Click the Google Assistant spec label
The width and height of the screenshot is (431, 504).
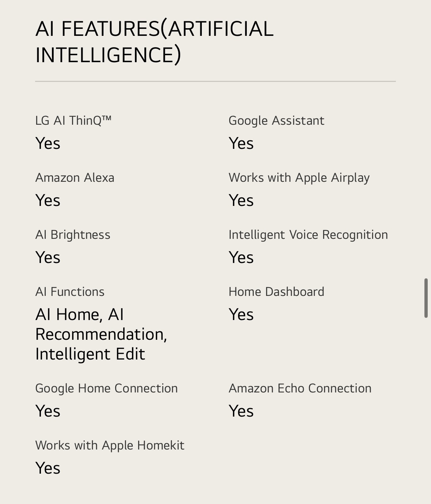click(276, 121)
